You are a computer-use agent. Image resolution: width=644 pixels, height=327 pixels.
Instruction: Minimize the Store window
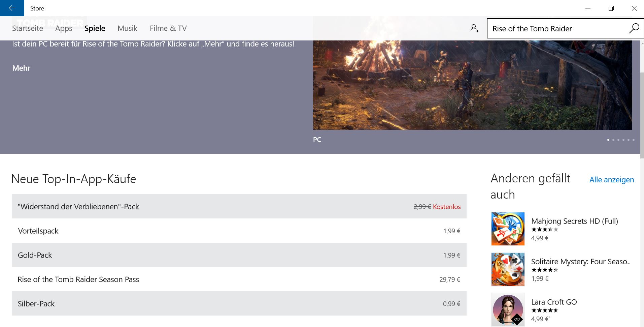(588, 8)
